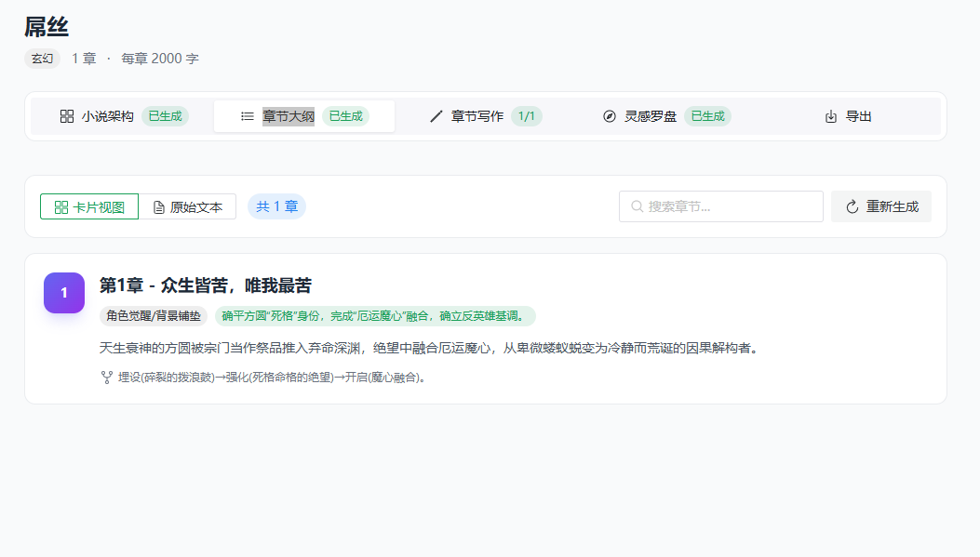Click the refresh icon on 重新生成
The width and height of the screenshot is (980, 557).
pyautogui.click(x=853, y=206)
